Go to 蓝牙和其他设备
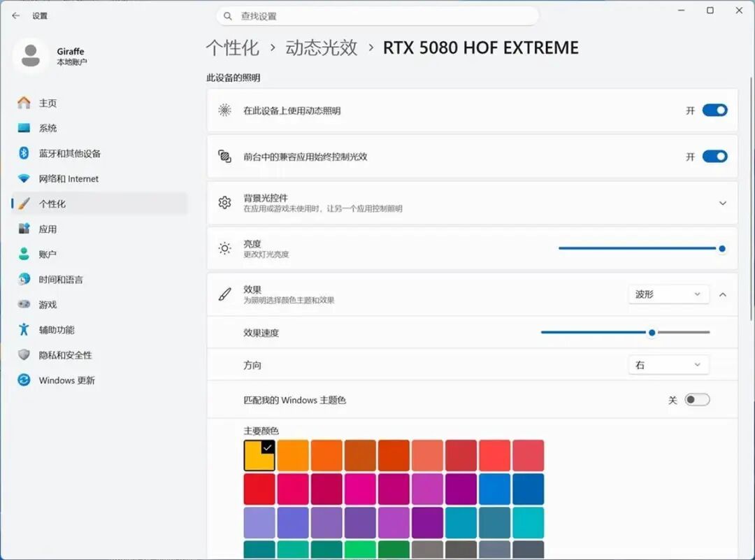 click(99, 153)
